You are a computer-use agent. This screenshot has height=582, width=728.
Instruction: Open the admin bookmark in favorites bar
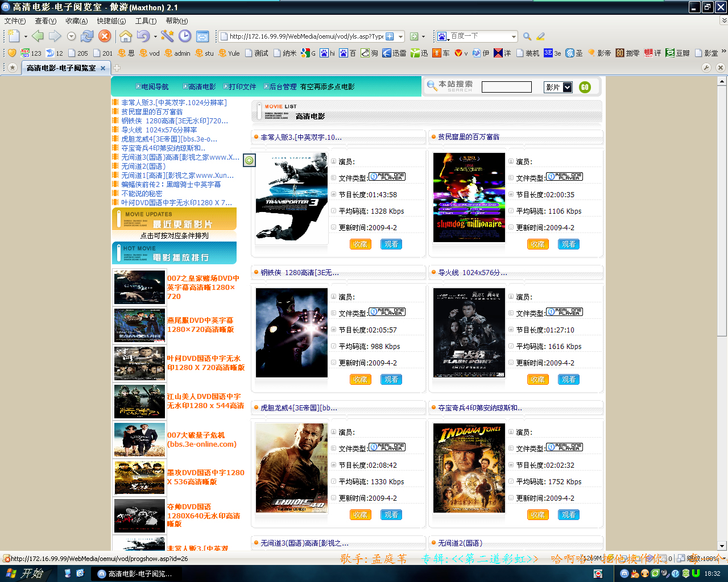[x=177, y=53]
